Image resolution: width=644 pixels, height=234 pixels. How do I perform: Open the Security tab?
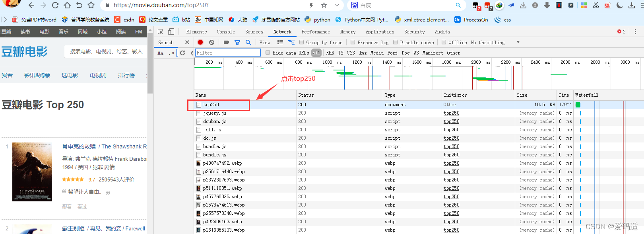point(414,32)
